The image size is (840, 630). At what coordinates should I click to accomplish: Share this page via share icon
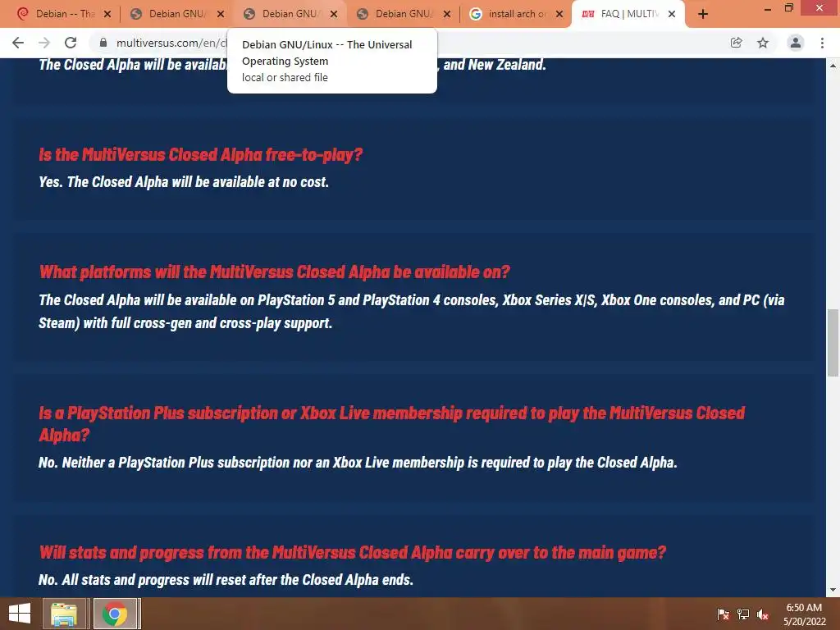(x=736, y=43)
